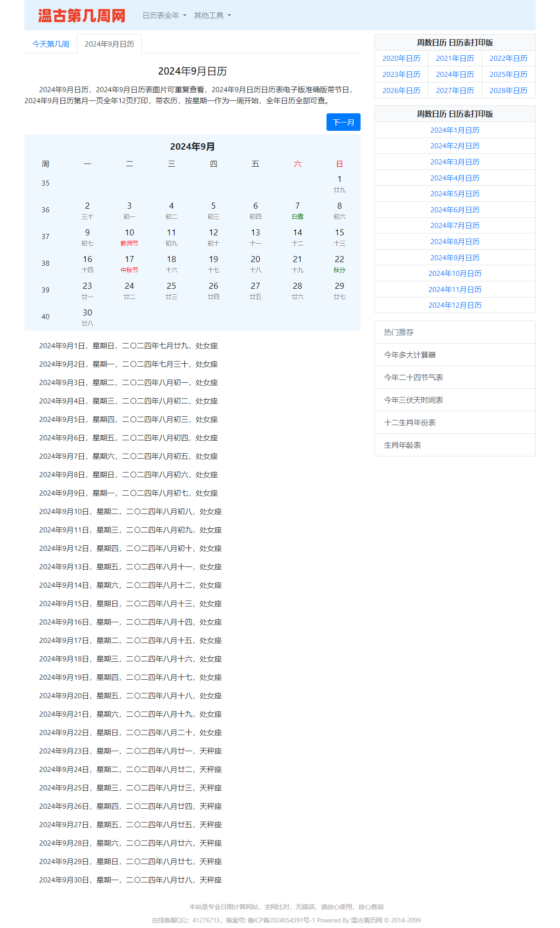The width and height of the screenshot is (560, 928).
Task: Click September 10 教师节 calendar cell
Action: pos(129,237)
